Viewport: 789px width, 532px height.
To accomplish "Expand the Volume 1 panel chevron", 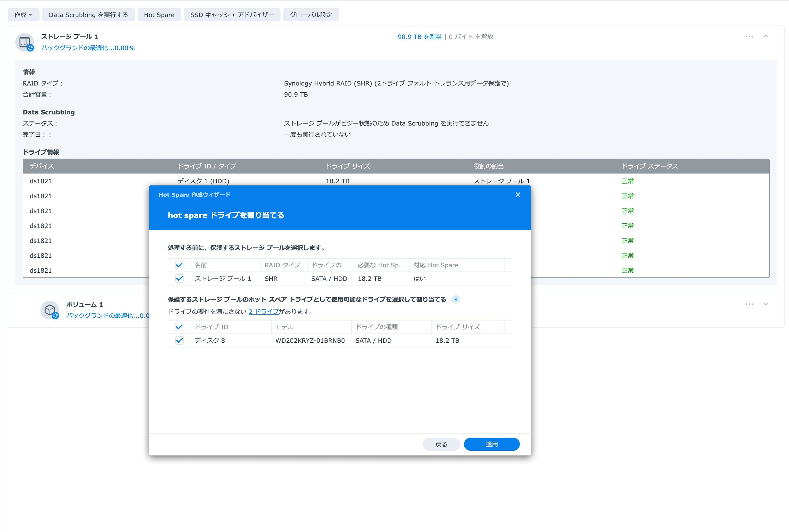I will pos(766,304).
